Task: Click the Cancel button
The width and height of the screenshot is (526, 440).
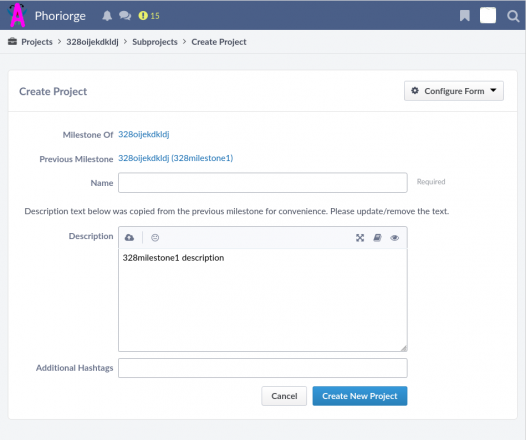Action: (284, 396)
